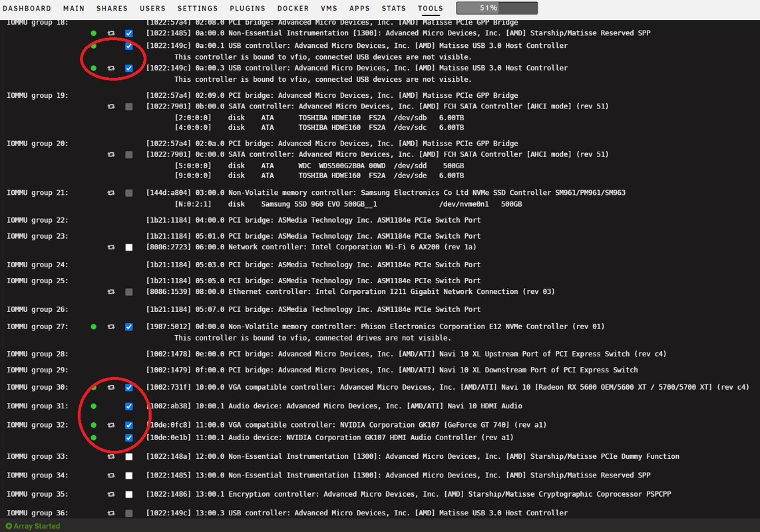The width and height of the screenshot is (760, 532).
Task: Uncheck GeForce GT 740 VGA checkbox
Action: [x=129, y=425]
